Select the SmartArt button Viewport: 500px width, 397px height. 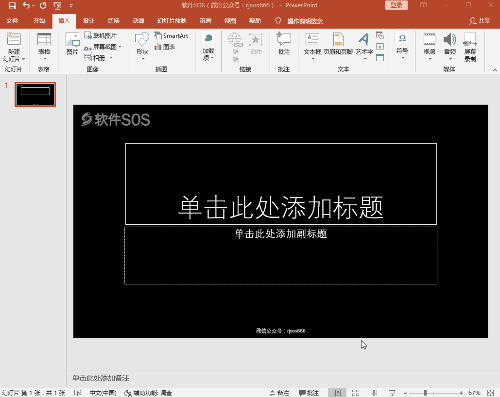coord(171,36)
